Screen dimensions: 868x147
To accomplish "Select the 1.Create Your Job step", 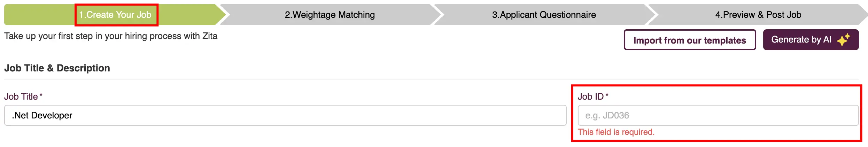I will coord(115,15).
